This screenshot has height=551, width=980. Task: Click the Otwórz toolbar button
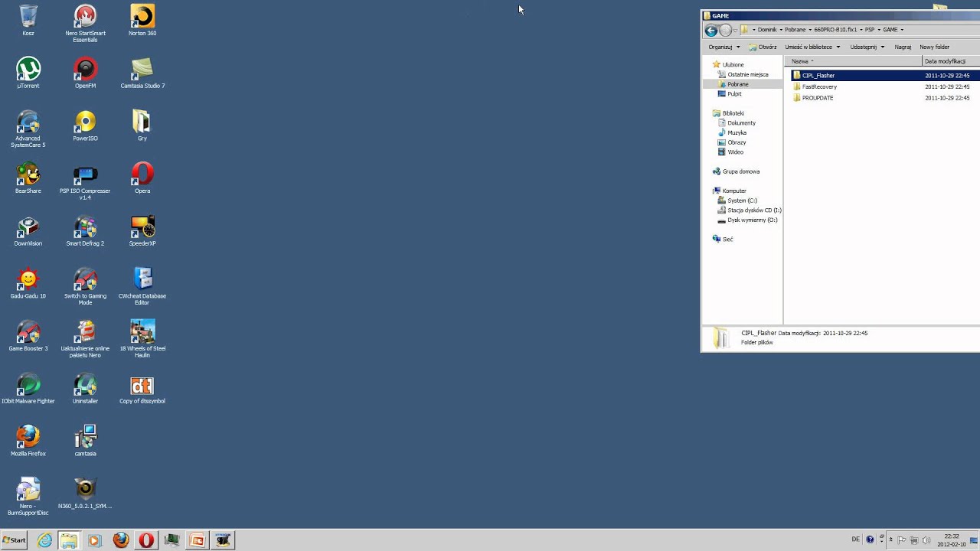coord(763,47)
